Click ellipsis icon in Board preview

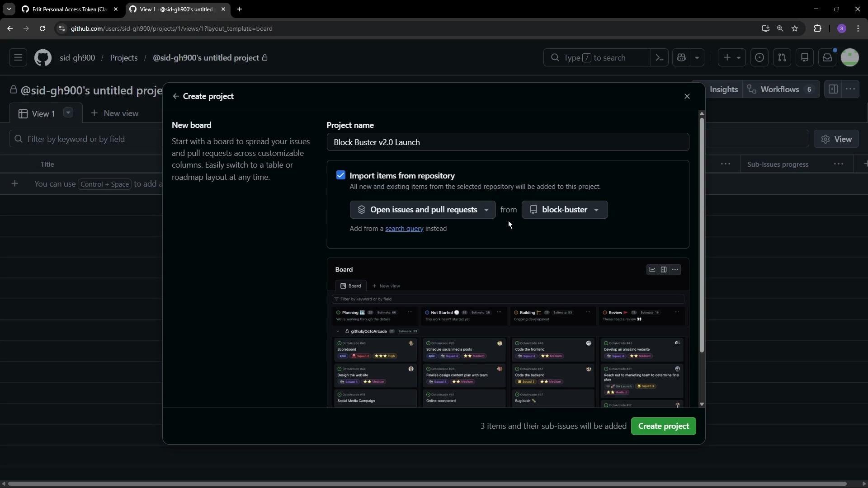pyautogui.click(x=675, y=270)
